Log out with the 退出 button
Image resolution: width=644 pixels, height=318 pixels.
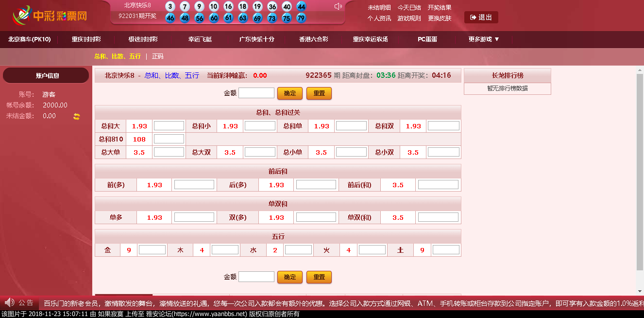coord(481,18)
